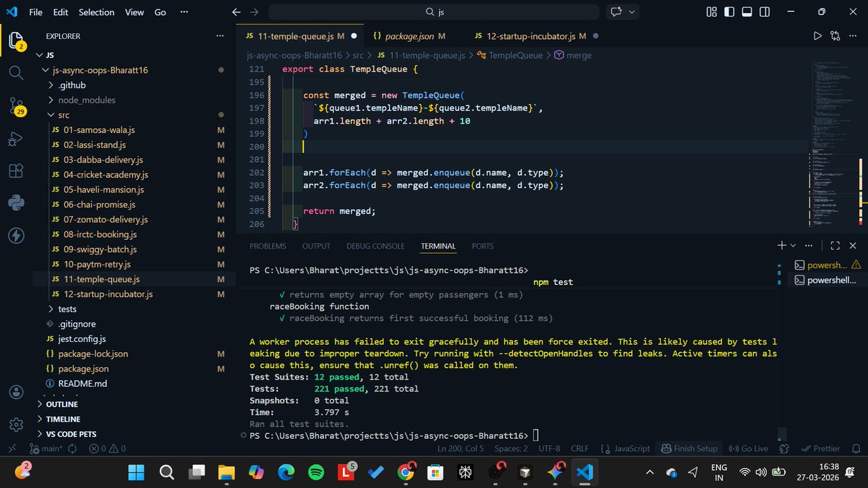This screenshot has height=488, width=868.
Task: Click the Run Code play button
Action: (817, 35)
